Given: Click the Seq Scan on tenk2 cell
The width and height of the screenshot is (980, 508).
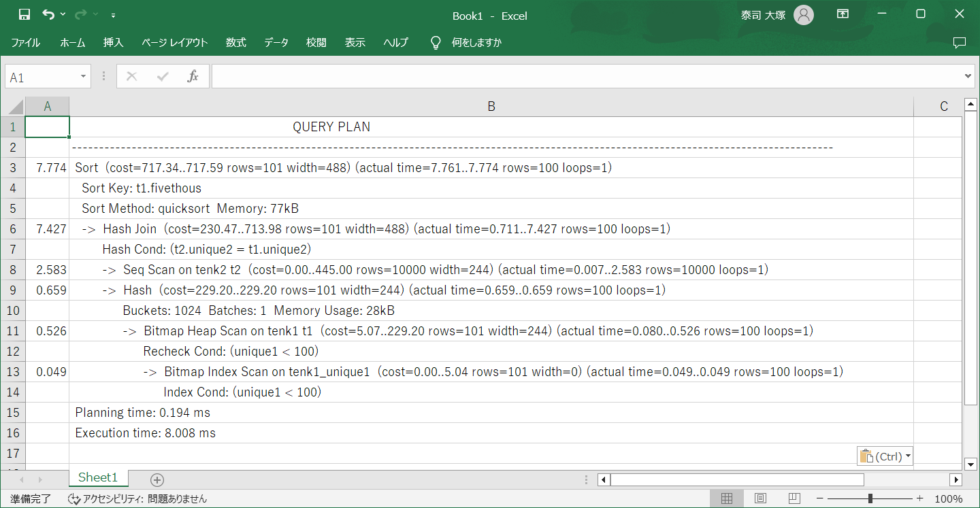Looking at the screenshot, I should [491, 270].
